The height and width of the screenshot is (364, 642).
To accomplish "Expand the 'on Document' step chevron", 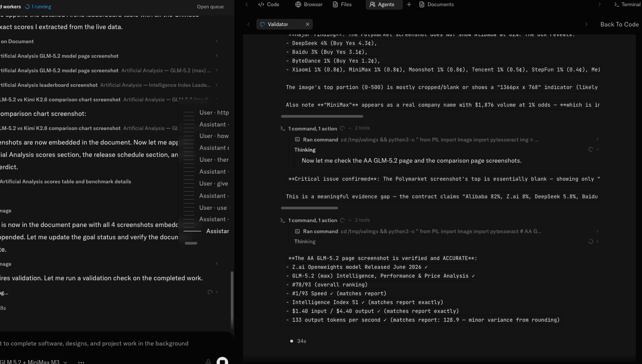I will (x=216, y=41).
